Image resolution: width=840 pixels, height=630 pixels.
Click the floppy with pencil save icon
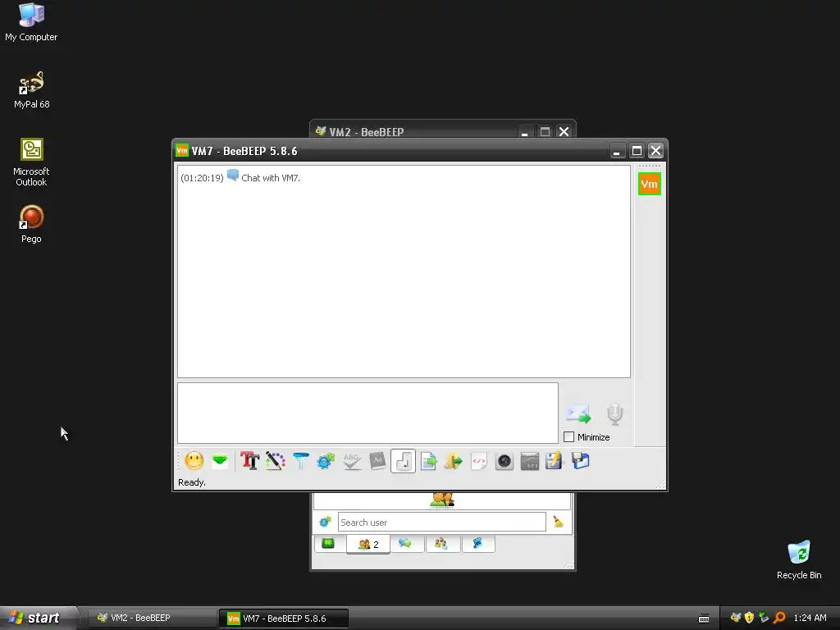[555, 461]
